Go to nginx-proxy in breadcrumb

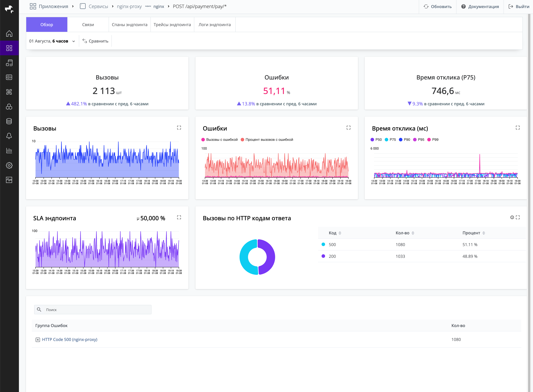pos(129,6)
